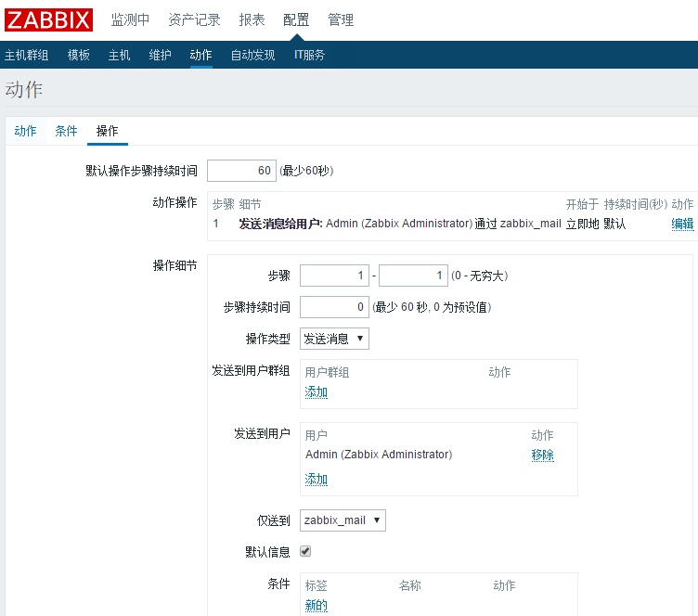The height and width of the screenshot is (616, 698).
Task: Switch to the 条件 tab
Action: [66, 131]
